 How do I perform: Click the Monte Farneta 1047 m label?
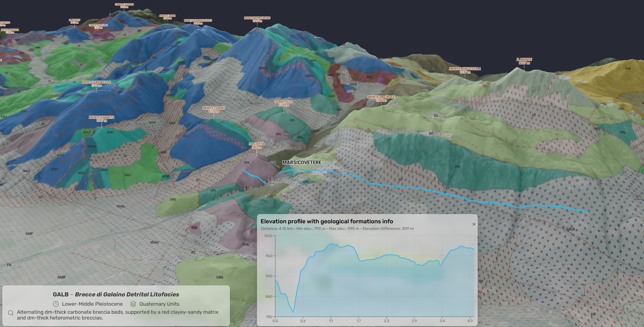[102, 119]
